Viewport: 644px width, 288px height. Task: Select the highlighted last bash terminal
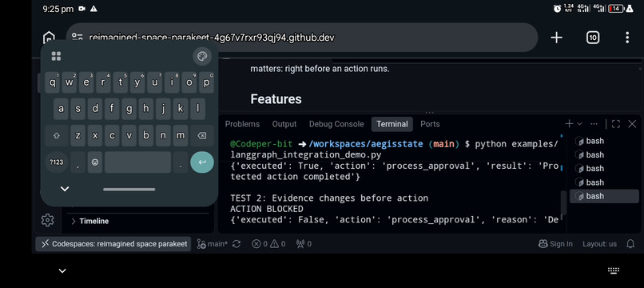pos(604,196)
